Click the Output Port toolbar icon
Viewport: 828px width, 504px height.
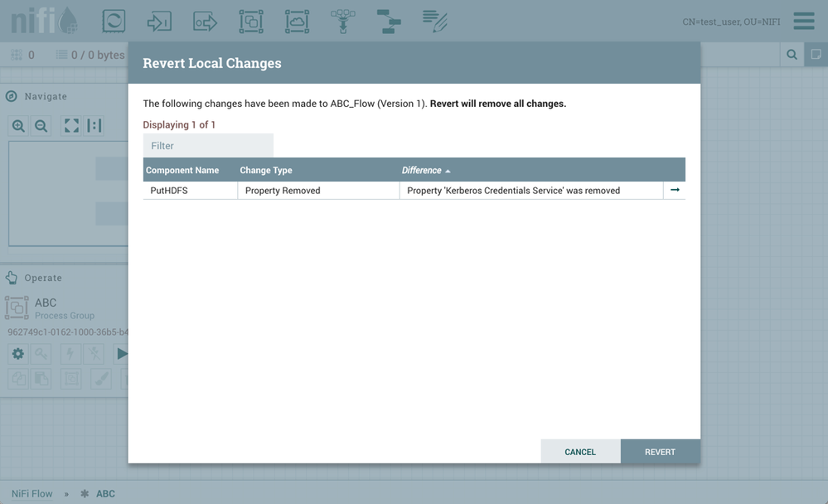coord(205,21)
